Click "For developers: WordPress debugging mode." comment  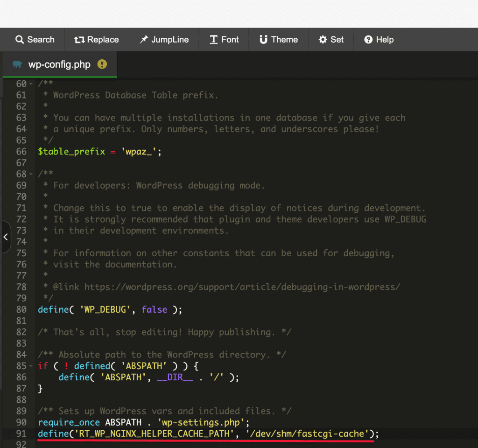click(159, 185)
